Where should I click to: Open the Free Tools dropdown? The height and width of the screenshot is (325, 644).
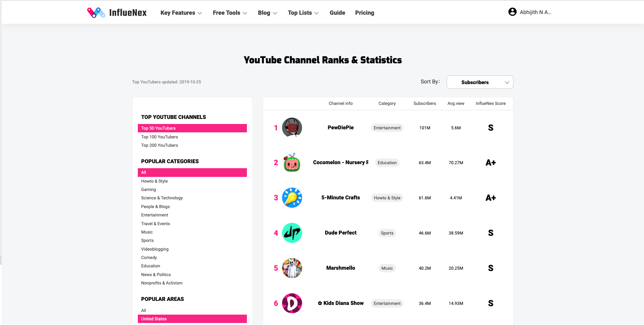(x=230, y=13)
